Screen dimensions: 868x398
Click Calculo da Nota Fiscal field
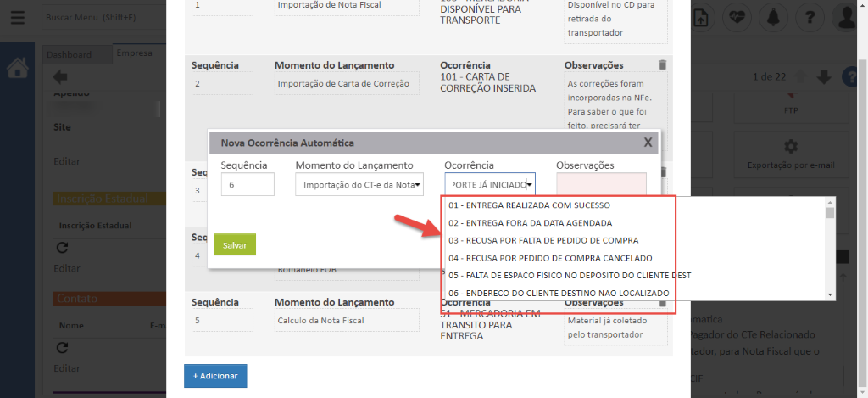click(348, 320)
